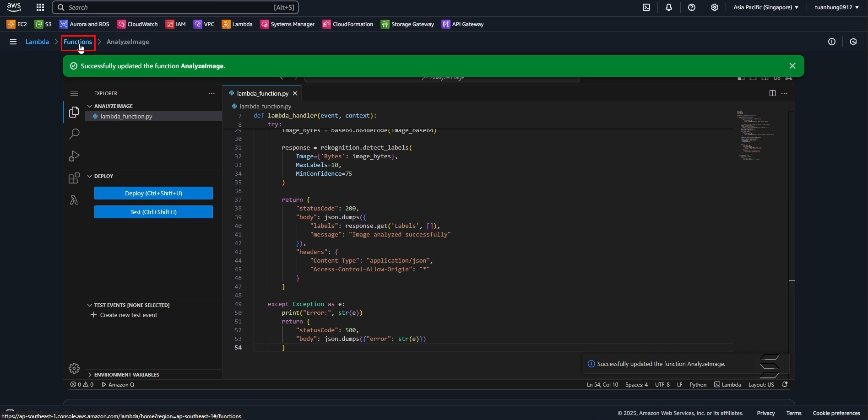
Task: Open the Terms footer link
Action: [x=794, y=413]
